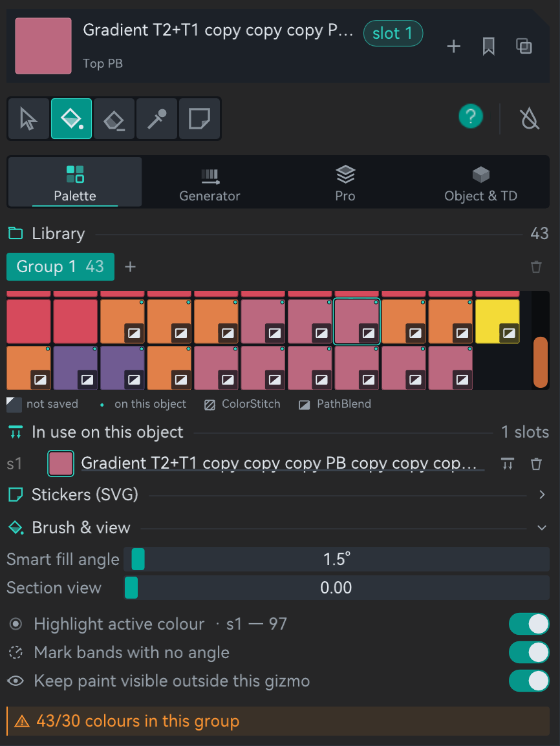The width and height of the screenshot is (560, 746).
Task: Select the first purple swatch in the lower row
Action: click(x=75, y=368)
